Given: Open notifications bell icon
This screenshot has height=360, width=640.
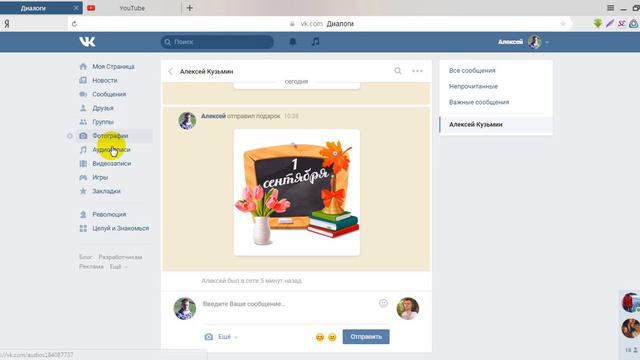Looking at the screenshot, I should [293, 42].
